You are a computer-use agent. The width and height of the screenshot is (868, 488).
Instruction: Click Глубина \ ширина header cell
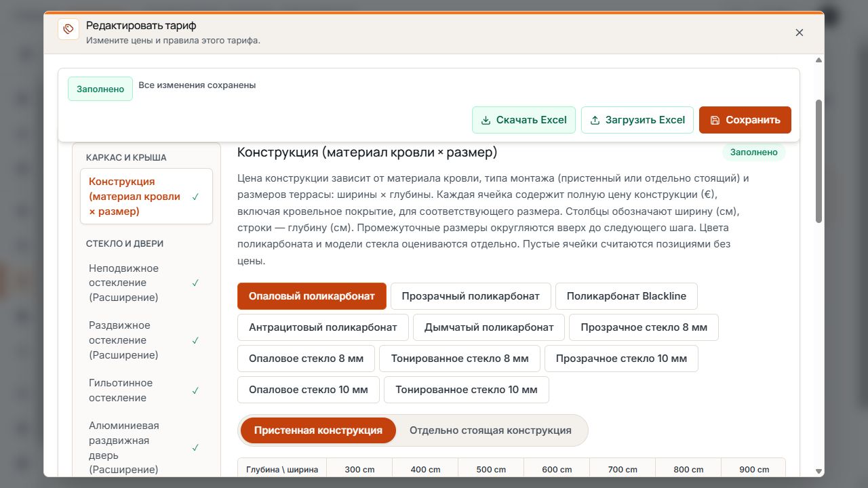click(x=282, y=469)
